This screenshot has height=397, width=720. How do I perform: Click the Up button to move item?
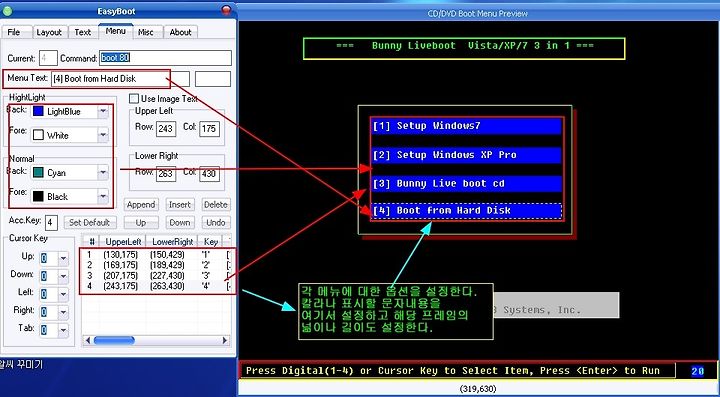click(141, 223)
